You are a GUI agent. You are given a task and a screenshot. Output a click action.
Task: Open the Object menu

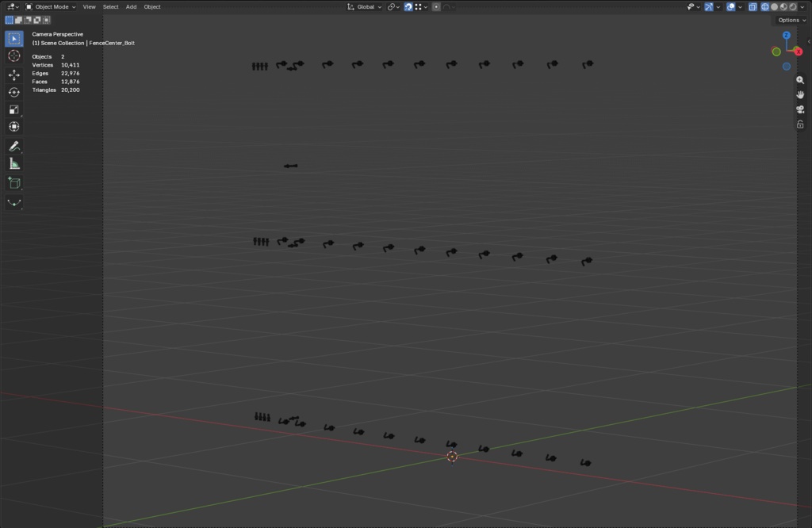[151, 6]
